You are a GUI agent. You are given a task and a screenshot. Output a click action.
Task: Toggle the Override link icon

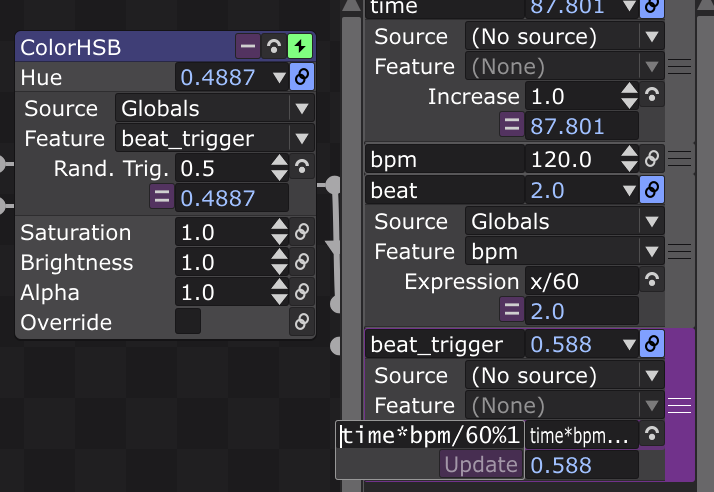click(302, 322)
